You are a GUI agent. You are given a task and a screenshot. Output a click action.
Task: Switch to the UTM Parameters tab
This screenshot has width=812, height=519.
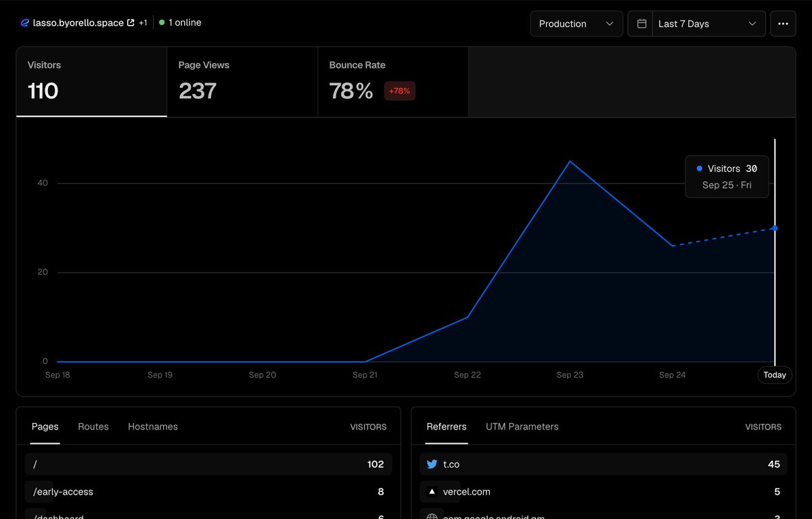pyautogui.click(x=522, y=427)
